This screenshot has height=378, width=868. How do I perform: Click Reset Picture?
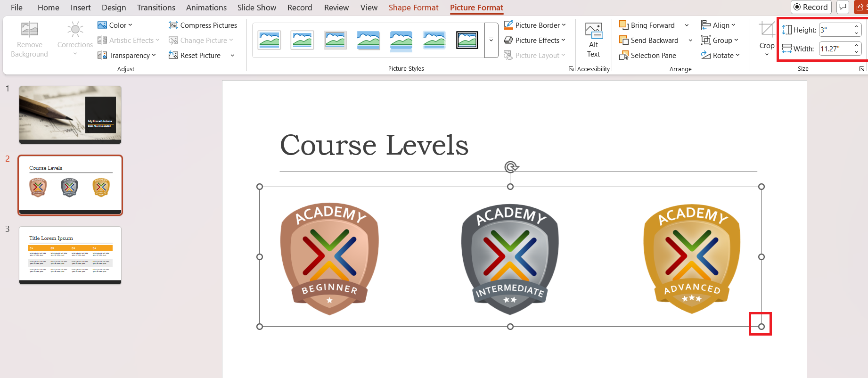(195, 55)
